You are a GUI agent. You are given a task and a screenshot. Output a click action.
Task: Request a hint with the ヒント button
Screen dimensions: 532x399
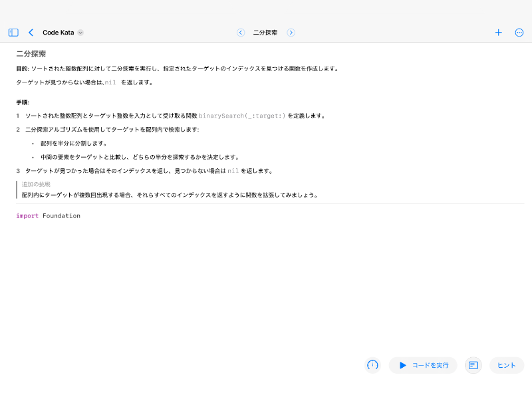[x=506, y=365]
